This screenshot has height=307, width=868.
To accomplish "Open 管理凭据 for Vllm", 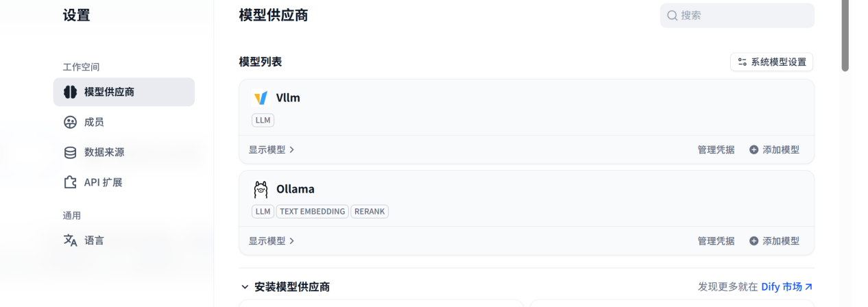I will [x=716, y=149].
